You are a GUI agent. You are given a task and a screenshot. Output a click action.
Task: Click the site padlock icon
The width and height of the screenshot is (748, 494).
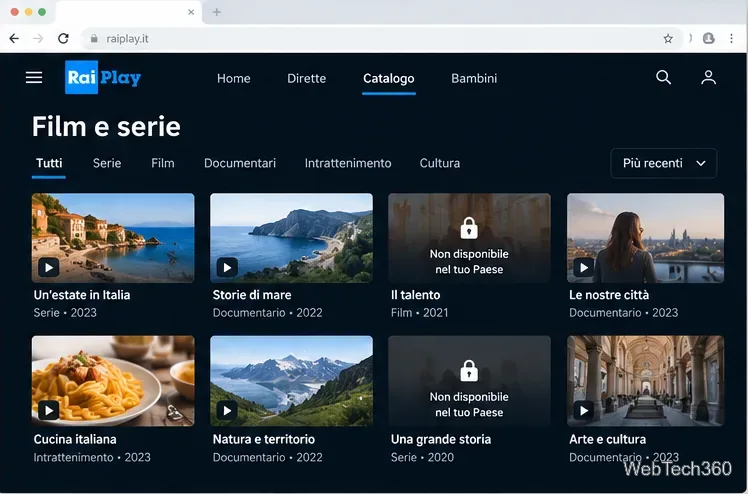(x=94, y=39)
